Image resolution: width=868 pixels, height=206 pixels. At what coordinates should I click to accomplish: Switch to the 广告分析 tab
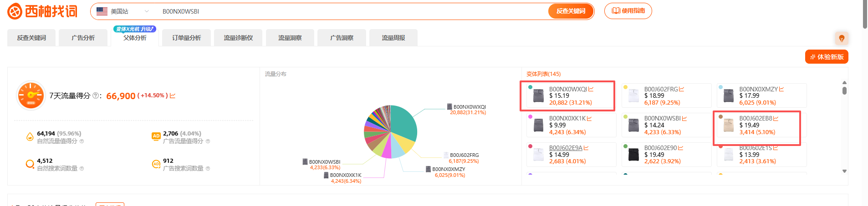(83, 38)
